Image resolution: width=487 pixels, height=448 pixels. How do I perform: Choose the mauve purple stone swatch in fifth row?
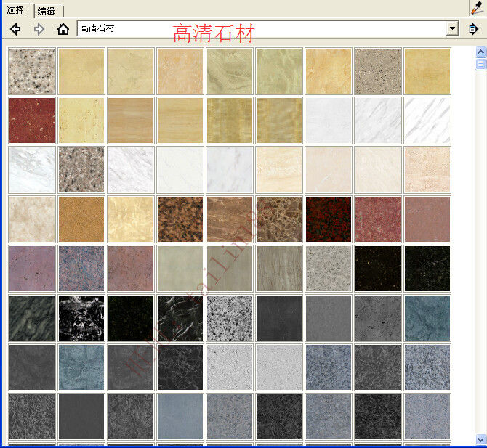pos(32,269)
